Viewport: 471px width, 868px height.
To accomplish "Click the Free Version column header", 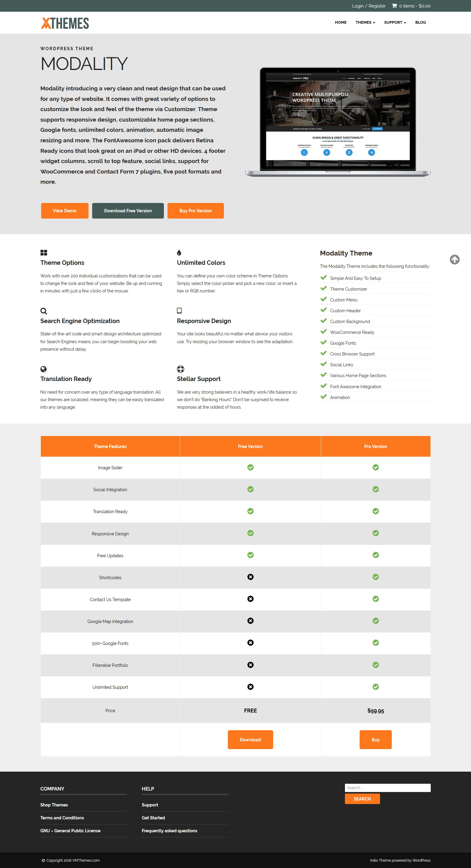I will pos(250,446).
